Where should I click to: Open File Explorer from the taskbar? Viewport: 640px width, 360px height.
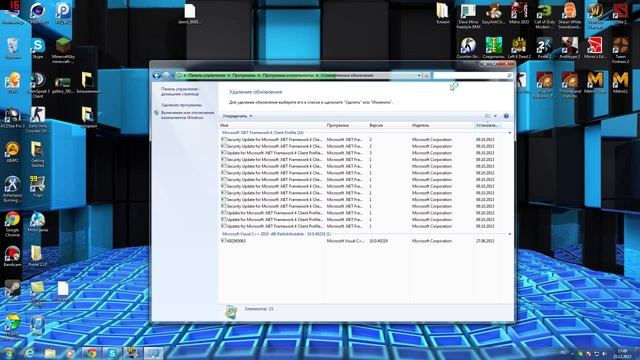[50, 353]
